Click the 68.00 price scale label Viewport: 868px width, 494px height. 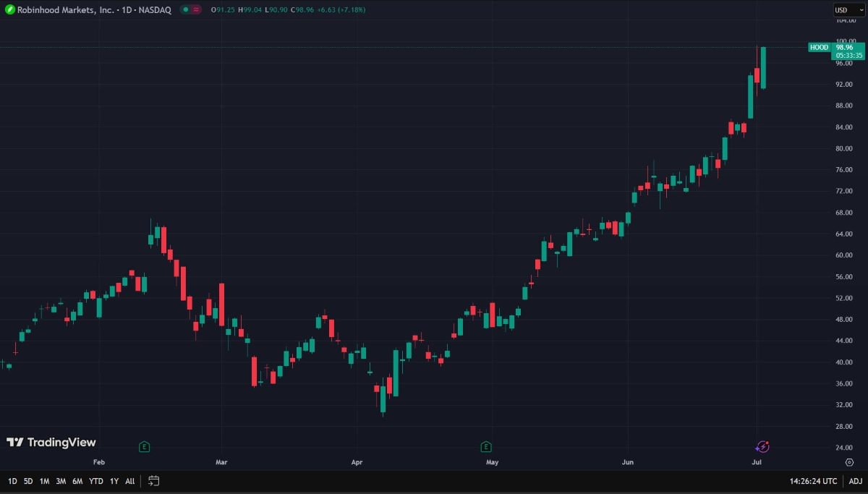click(x=845, y=213)
